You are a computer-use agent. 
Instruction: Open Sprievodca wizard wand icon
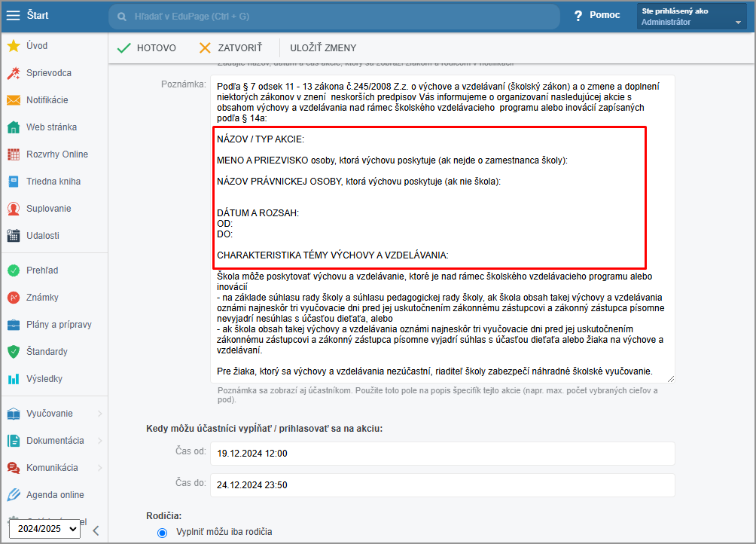point(13,73)
